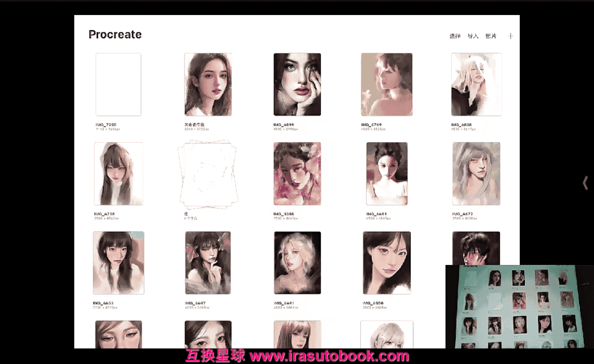Image resolution: width=594 pixels, height=364 pixels.
Task: Click the IMG_6899 file name
Action: [284, 125]
